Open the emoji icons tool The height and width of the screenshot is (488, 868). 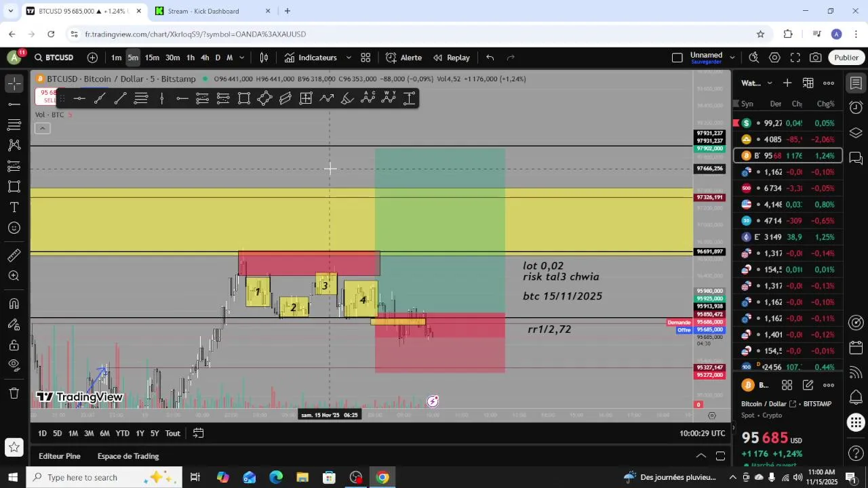click(14, 228)
